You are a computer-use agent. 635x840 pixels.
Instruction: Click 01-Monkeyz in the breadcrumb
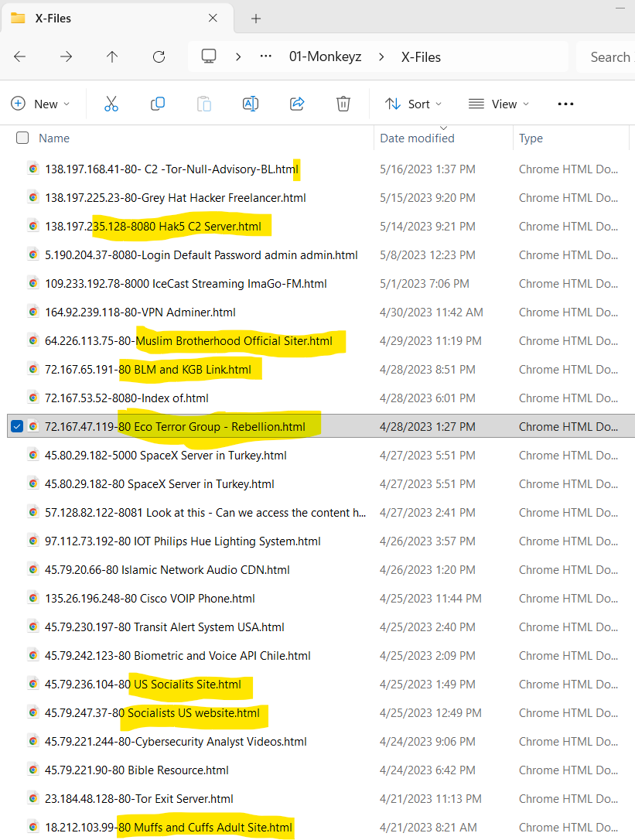pos(326,56)
